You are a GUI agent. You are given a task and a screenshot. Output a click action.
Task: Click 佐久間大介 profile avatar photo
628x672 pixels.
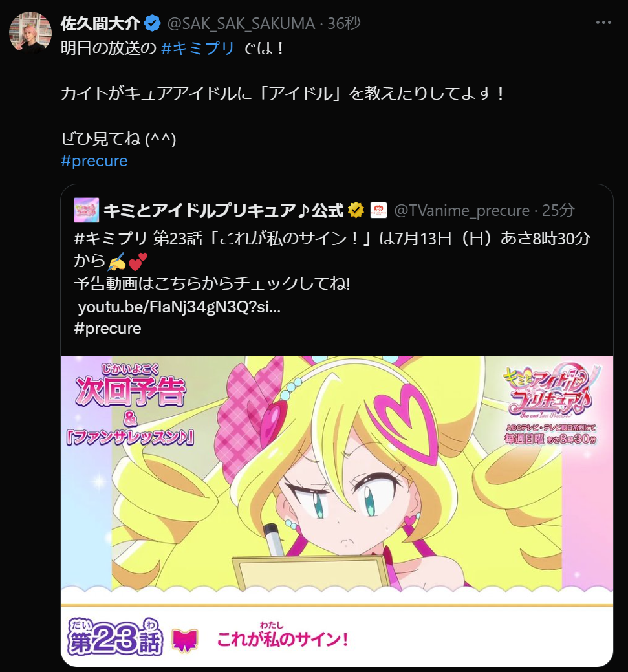point(30,33)
